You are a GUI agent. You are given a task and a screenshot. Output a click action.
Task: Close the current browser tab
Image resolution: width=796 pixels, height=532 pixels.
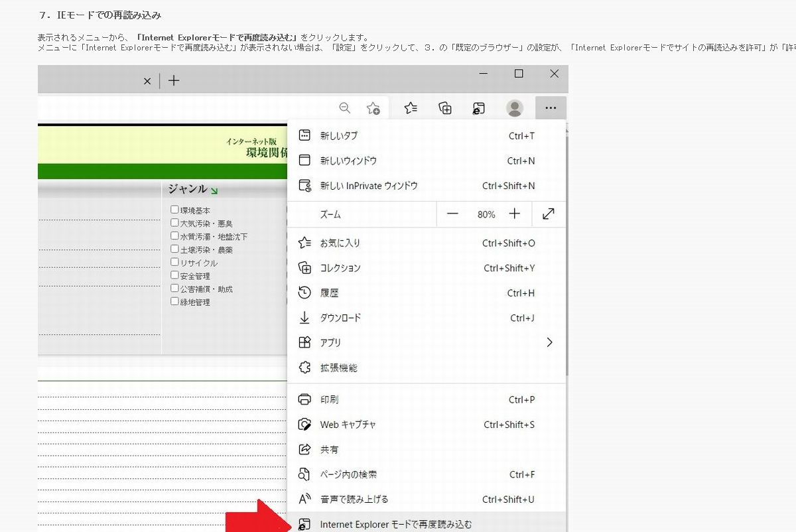tap(147, 81)
